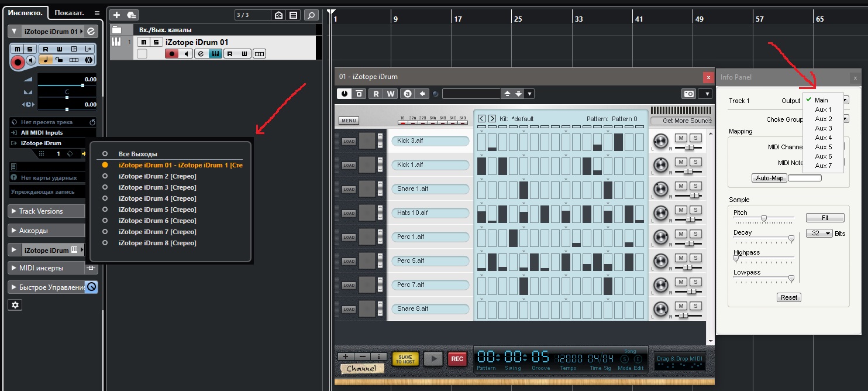
Task: Go to next kit arrow
Action: click(492, 119)
